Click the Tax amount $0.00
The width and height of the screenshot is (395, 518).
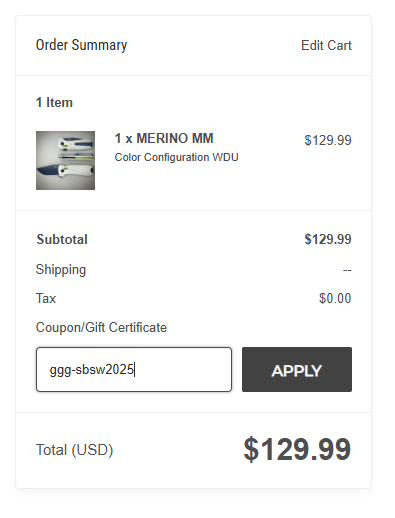click(x=335, y=298)
